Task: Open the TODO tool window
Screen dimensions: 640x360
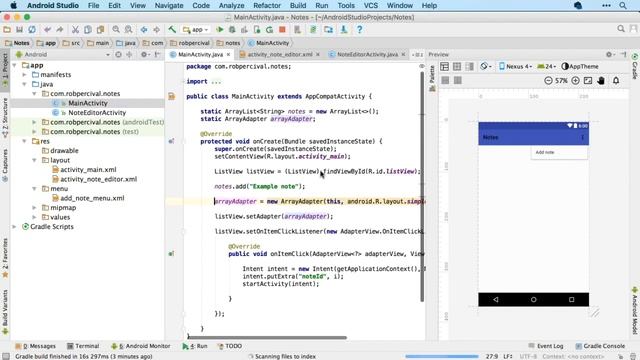Action: click(x=230, y=346)
